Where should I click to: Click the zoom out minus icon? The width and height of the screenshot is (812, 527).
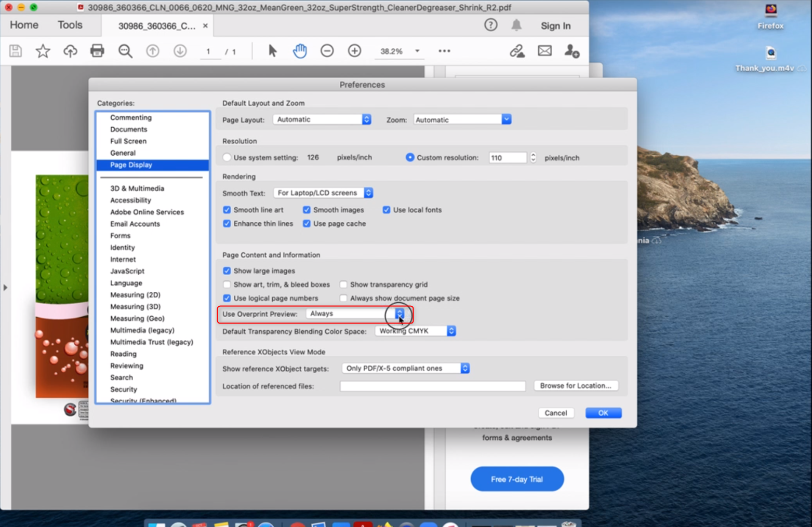point(327,51)
